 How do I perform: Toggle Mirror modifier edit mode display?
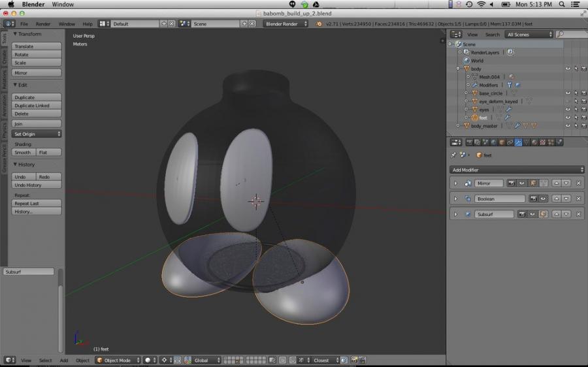pos(532,183)
